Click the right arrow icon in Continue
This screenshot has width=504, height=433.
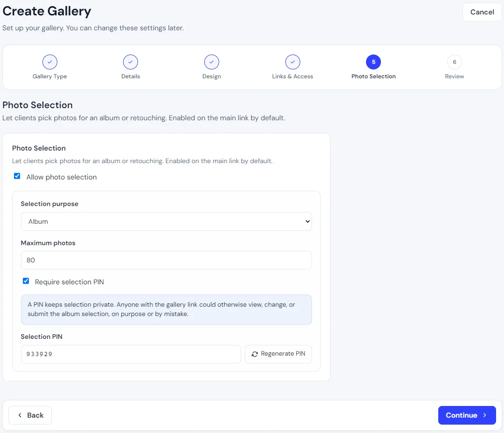tap(485, 415)
